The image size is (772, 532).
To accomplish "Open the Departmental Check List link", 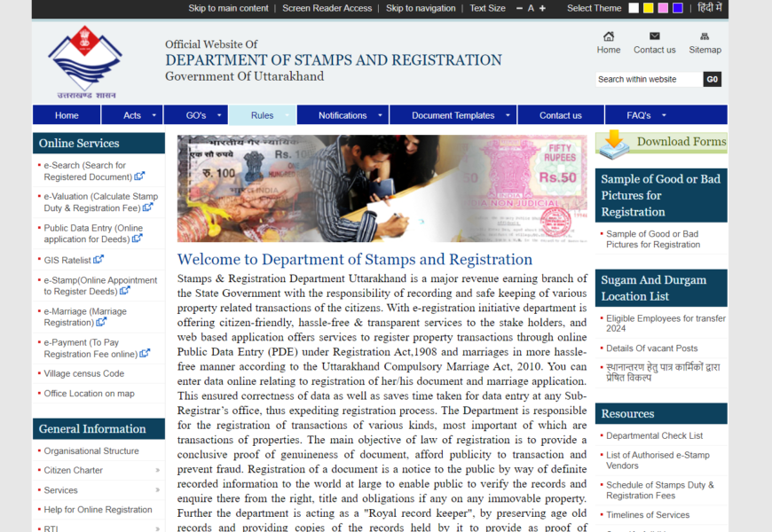I will 654,435.
